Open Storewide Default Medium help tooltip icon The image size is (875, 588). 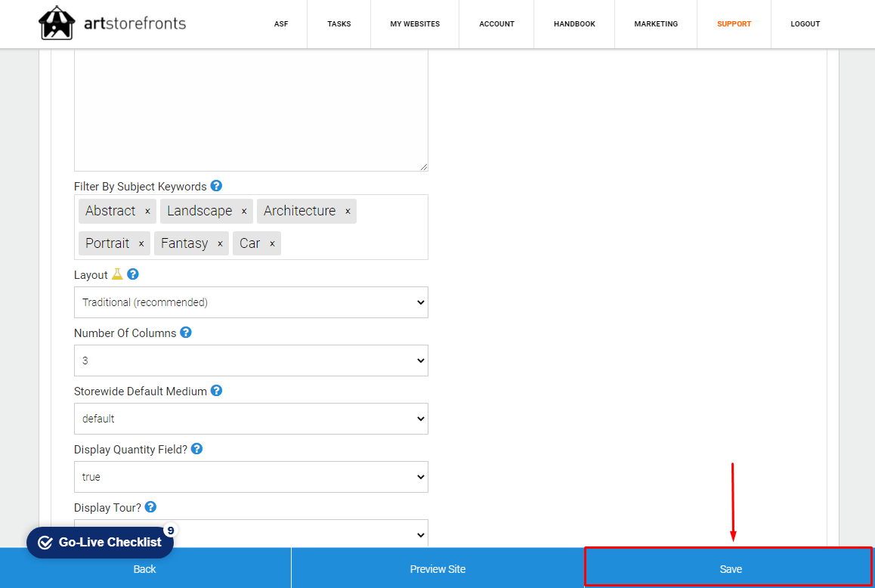pyautogui.click(x=216, y=391)
